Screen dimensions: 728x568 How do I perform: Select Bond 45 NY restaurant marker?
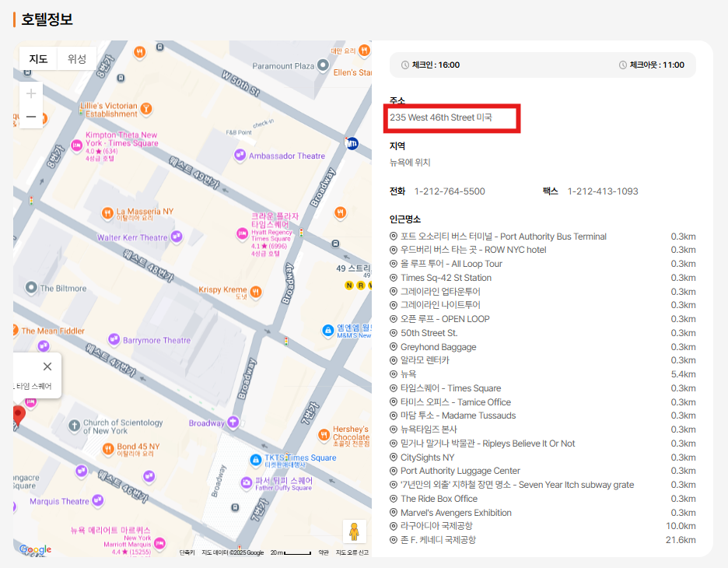pyautogui.click(x=107, y=449)
